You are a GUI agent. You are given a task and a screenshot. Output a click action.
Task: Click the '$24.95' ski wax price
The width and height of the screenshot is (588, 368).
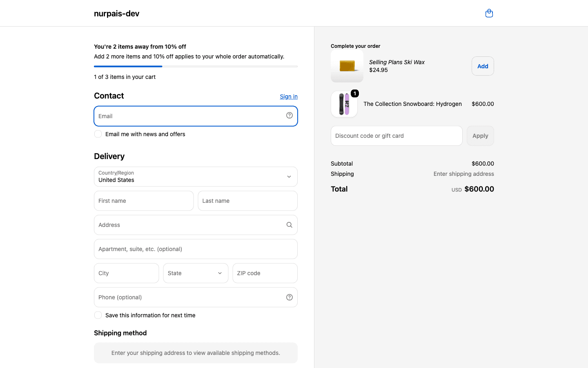tap(379, 70)
